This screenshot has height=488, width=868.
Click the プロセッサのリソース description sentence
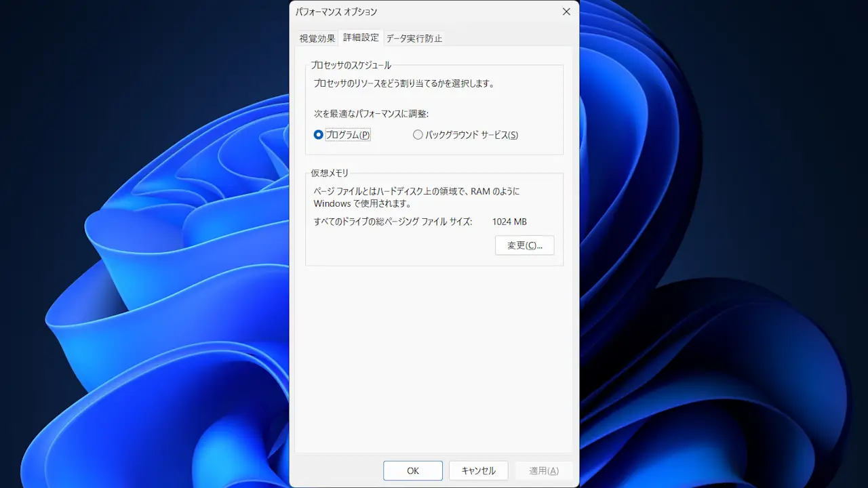pos(403,84)
